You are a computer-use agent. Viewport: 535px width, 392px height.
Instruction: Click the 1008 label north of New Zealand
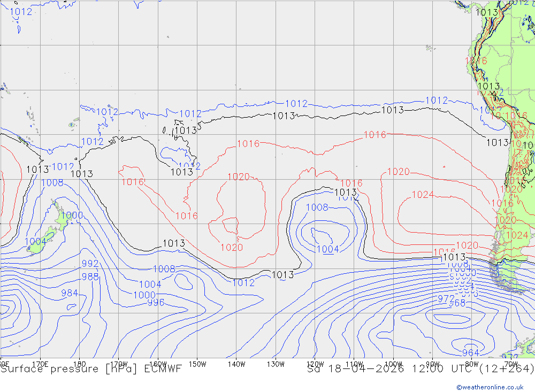pos(52,183)
